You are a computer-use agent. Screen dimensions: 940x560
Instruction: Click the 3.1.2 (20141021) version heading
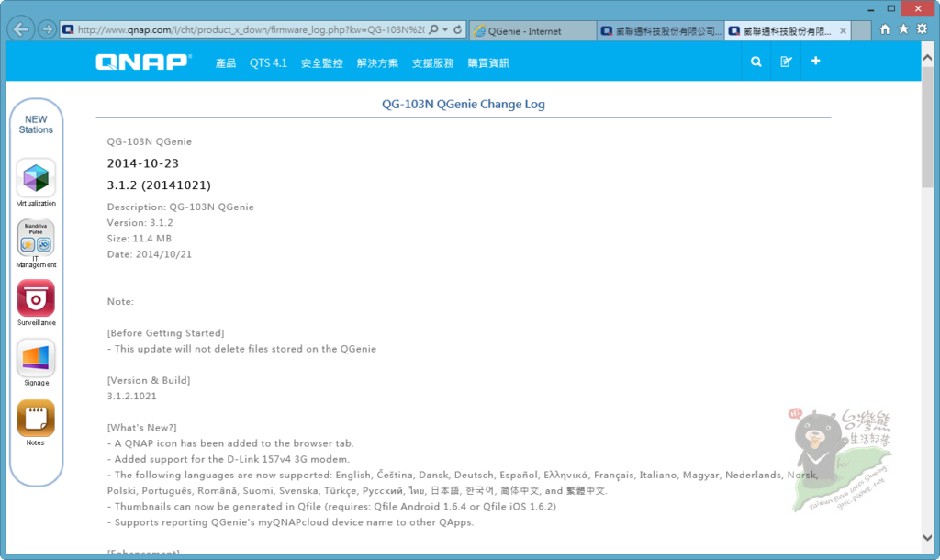(159, 185)
